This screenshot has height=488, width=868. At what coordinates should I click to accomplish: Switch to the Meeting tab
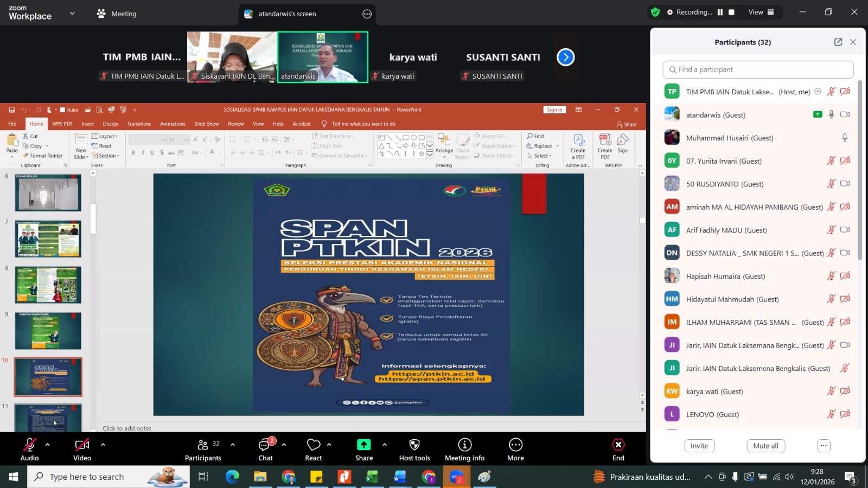coord(117,14)
